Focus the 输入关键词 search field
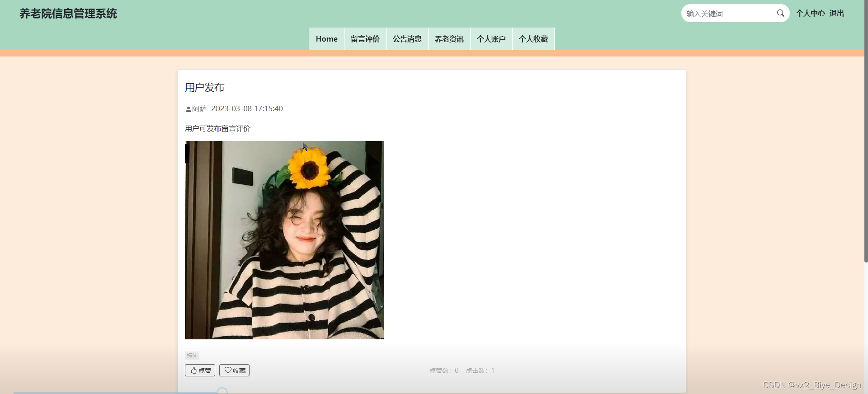 click(x=728, y=14)
